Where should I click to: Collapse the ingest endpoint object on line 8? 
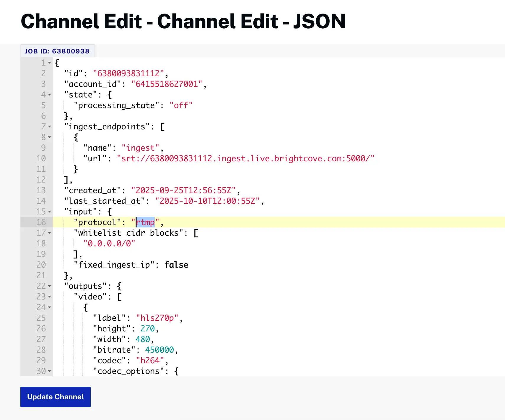49,138
